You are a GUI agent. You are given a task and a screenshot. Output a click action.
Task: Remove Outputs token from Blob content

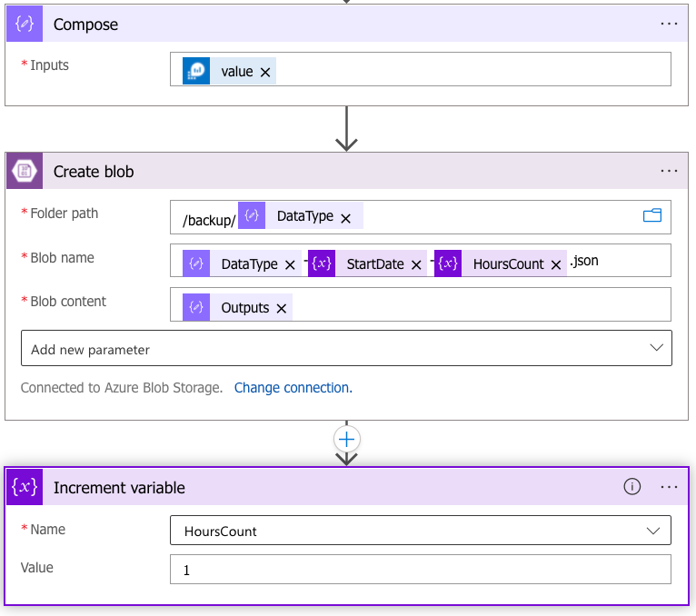point(282,309)
